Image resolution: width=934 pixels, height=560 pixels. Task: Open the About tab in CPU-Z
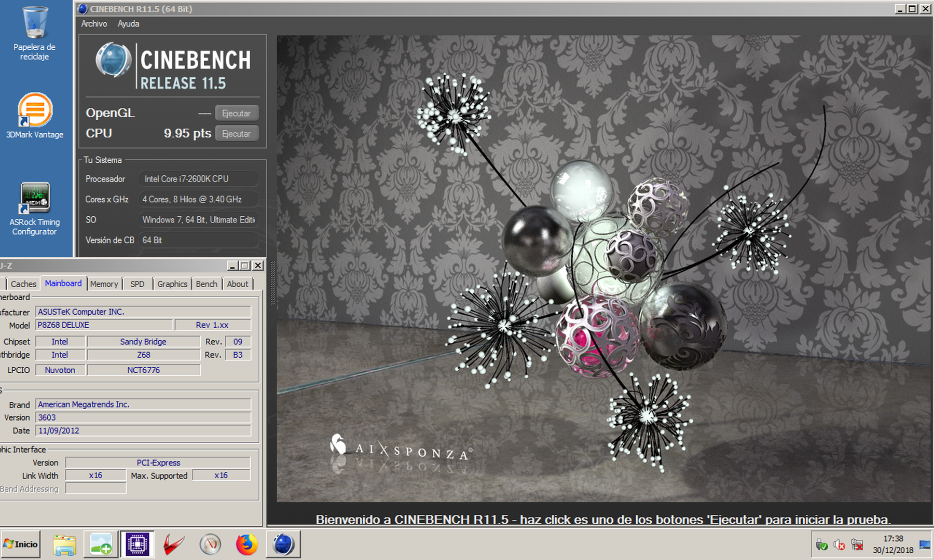238,284
